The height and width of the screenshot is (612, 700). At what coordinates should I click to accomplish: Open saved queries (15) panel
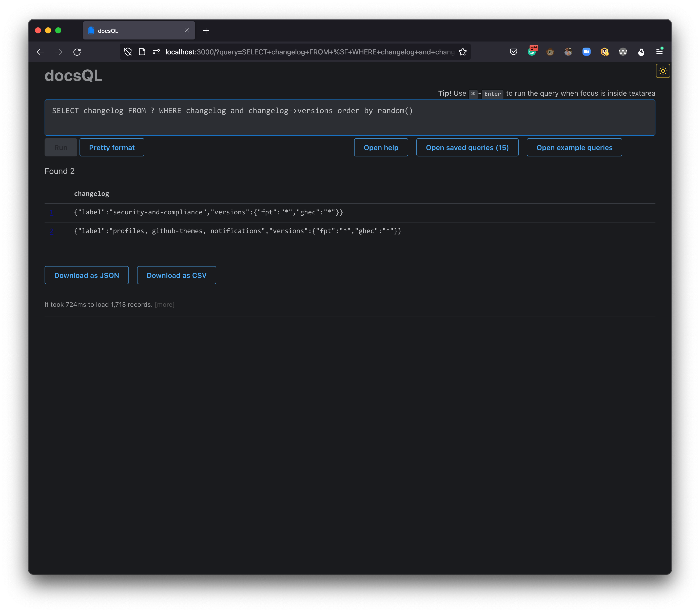(467, 148)
